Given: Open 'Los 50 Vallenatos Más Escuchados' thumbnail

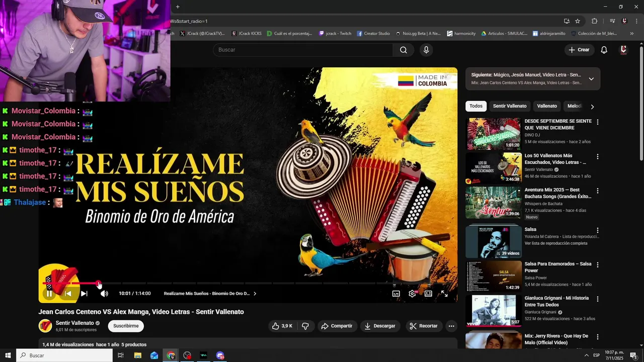Looking at the screenshot, I should coord(494,168).
